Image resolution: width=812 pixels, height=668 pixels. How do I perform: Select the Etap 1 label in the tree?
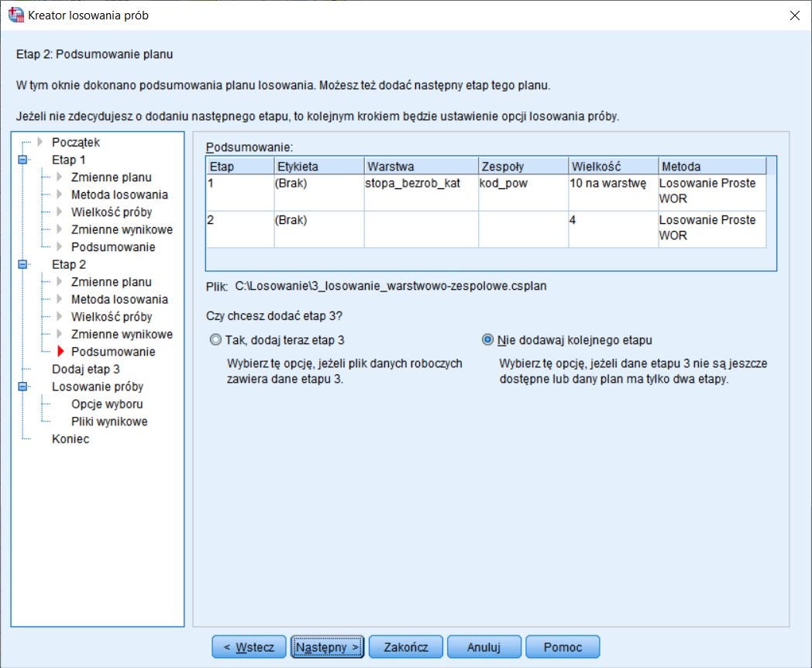point(68,160)
